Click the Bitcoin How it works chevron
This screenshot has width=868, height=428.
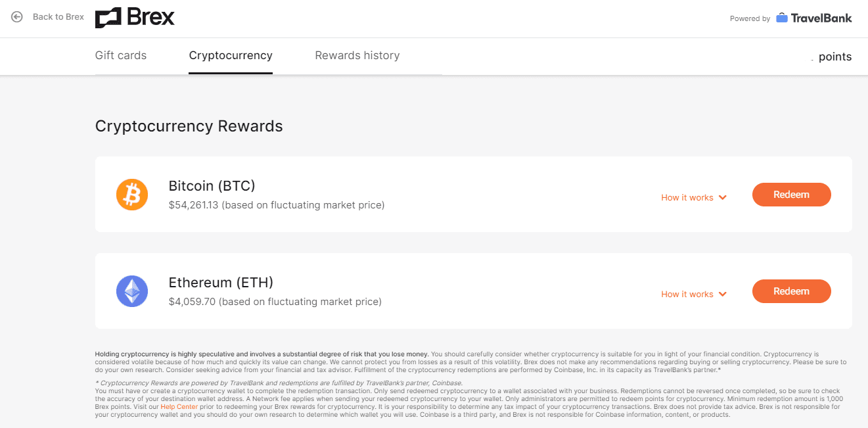tap(723, 198)
